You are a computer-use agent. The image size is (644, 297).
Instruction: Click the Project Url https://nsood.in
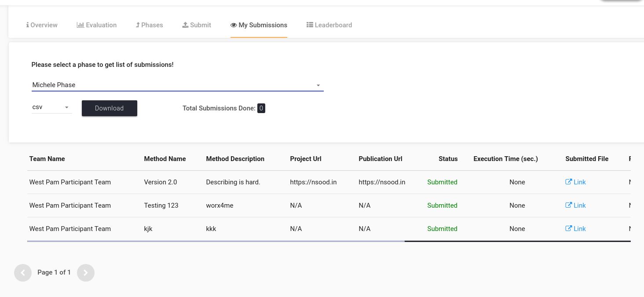(313, 182)
